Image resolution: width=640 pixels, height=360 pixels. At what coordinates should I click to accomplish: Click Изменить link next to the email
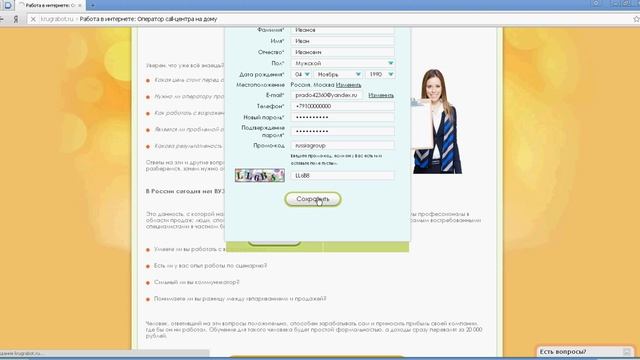[381, 95]
